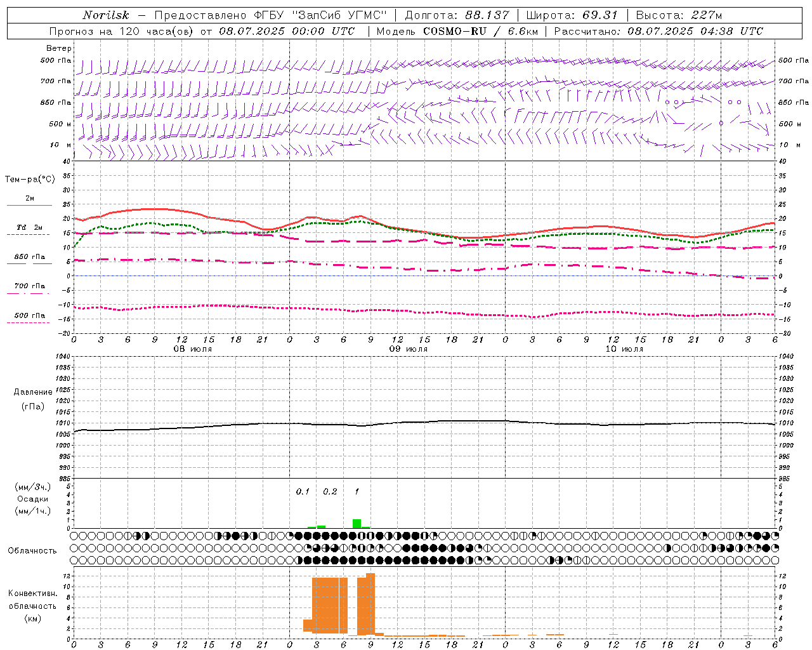
Task: Click the 700 гПа temperature legend line sample
Action: tap(28, 294)
